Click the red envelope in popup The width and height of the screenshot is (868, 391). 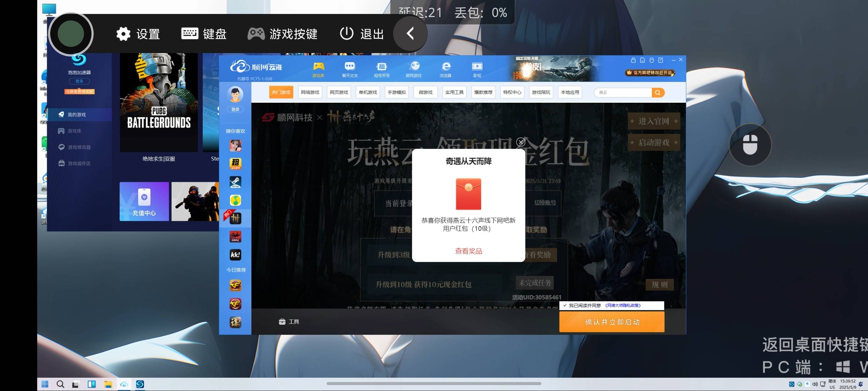pos(468,194)
